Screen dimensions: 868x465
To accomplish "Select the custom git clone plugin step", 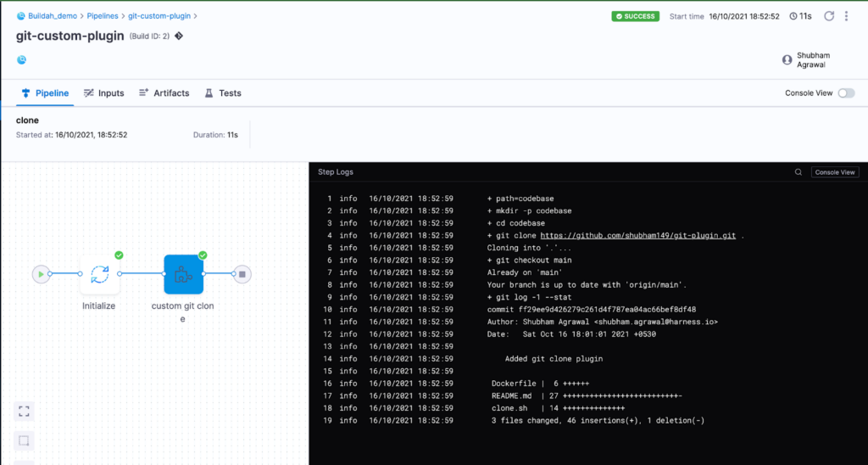I will tap(184, 274).
